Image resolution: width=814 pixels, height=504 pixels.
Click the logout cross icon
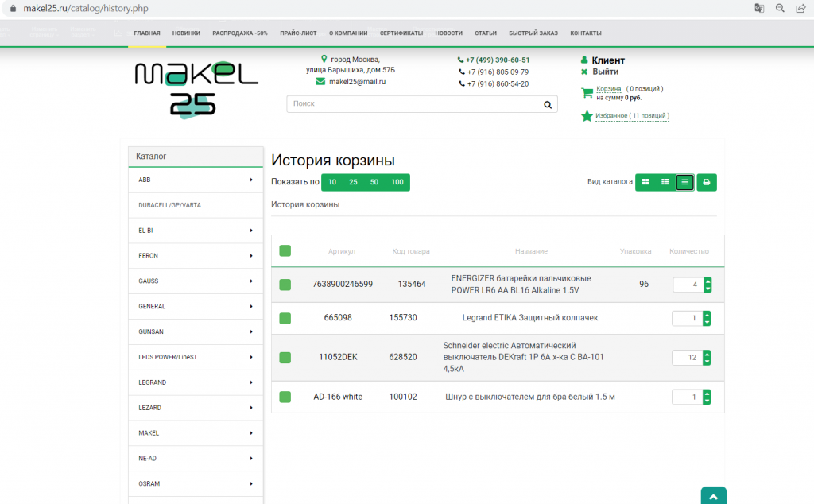[x=584, y=72]
